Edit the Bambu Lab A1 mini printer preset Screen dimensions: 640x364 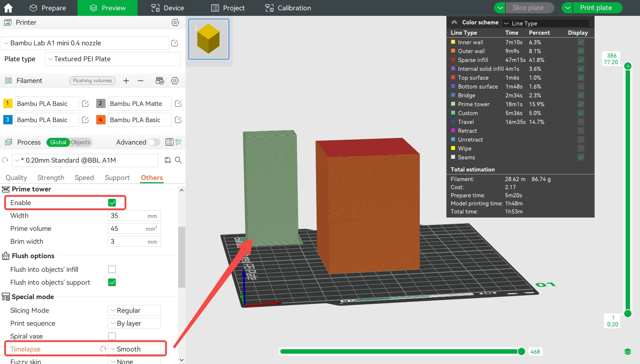point(174,43)
